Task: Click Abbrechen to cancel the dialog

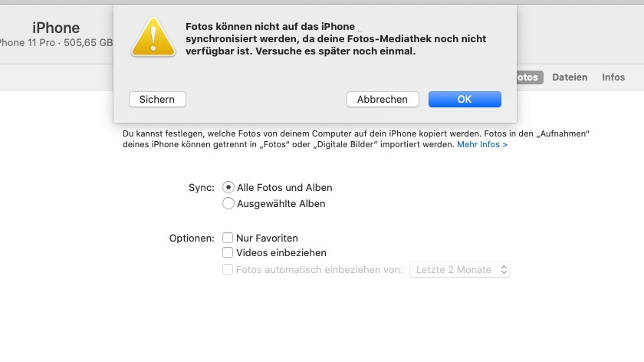Action: pyautogui.click(x=383, y=100)
